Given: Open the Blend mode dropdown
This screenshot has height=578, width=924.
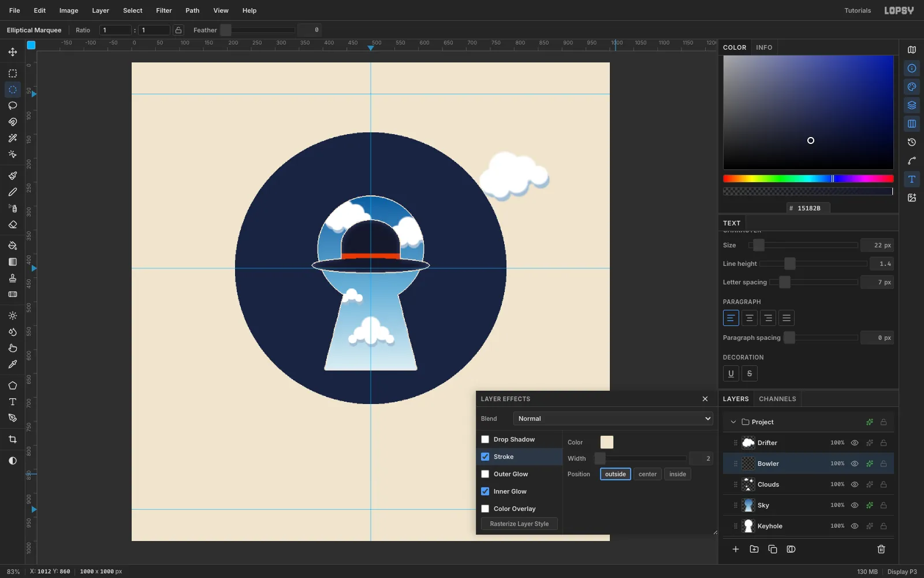Looking at the screenshot, I should click(613, 418).
